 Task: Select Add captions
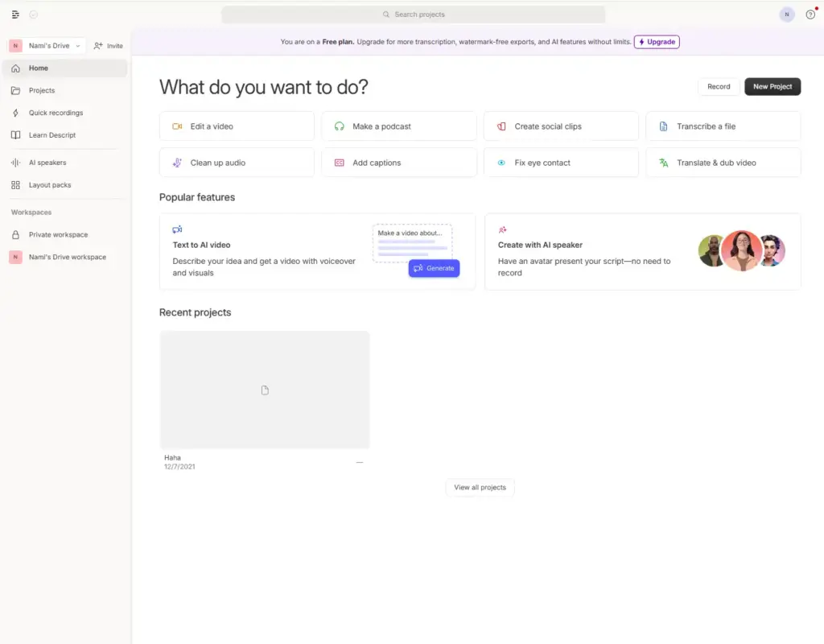tap(399, 163)
